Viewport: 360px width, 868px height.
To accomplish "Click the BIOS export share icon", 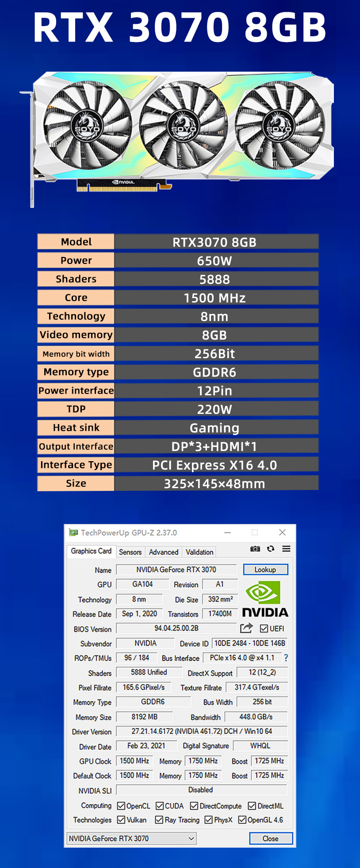I will pos(246,628).
